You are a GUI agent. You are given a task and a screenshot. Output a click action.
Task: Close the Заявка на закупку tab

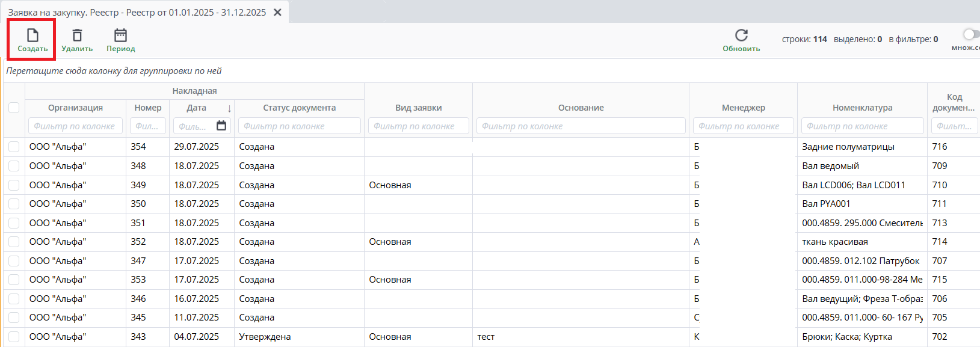tap(277, 12)
